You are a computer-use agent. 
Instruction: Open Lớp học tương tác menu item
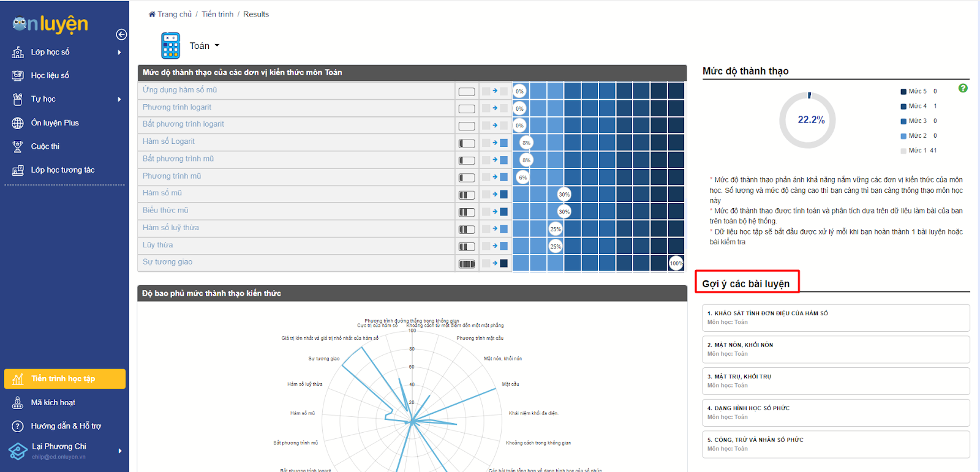(x=64, y=170)
